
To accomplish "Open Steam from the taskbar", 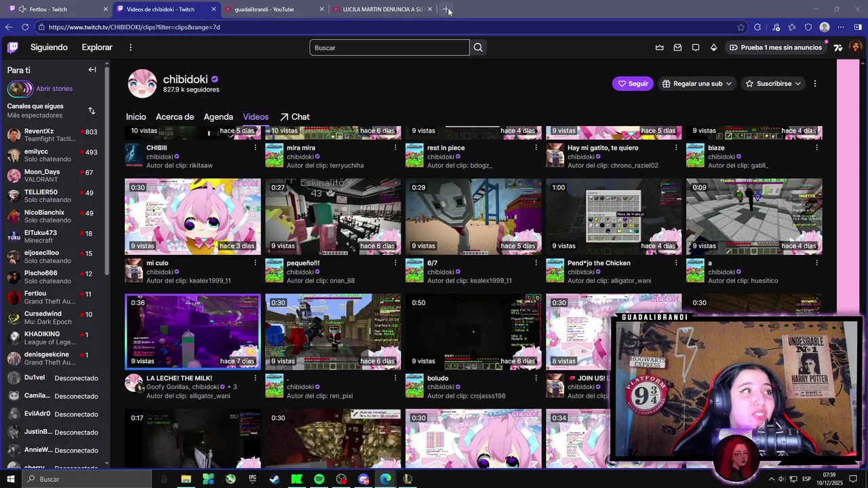I will pos(275,479).
